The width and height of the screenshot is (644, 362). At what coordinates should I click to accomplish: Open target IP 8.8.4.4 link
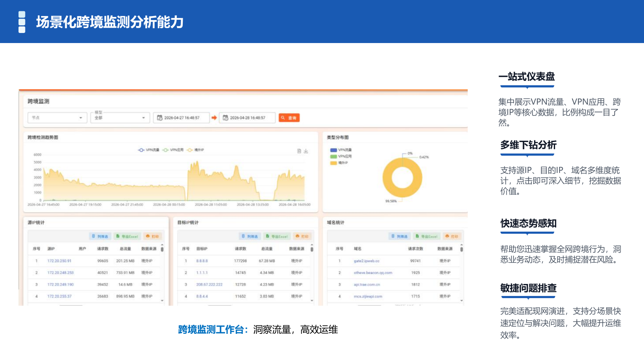point(202,296)
